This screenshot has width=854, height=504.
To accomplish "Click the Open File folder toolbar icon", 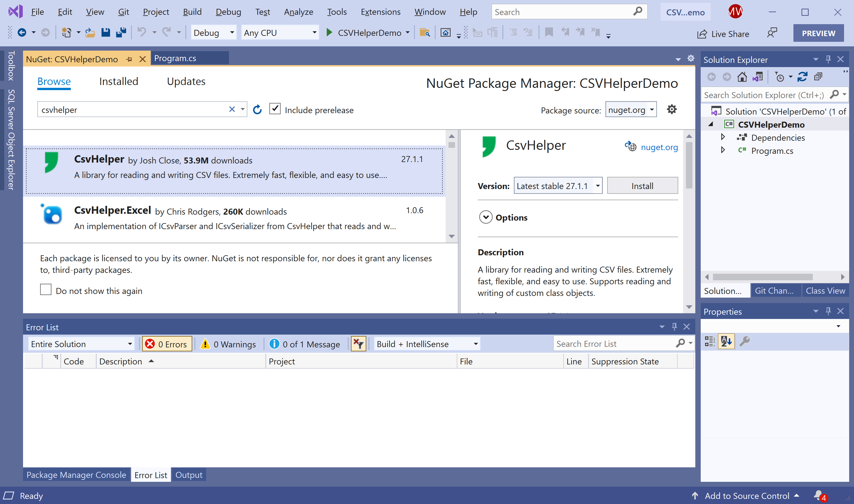I will [90, 33].
